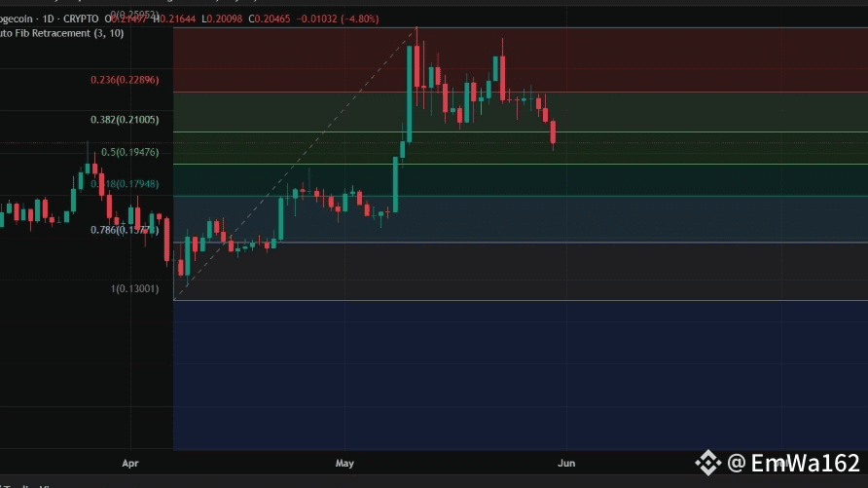
Task: Click the Apr label on time axis
Action: [x=130, y=463]
